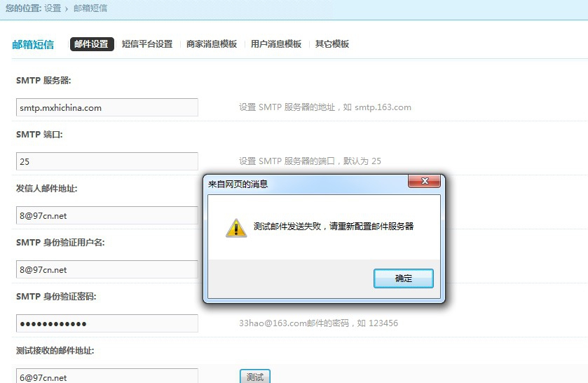Image resolution: width=588 pixels, height=383 pixels.
Task: Open the 商家消息模板 tab
Action: pos(212,44)
